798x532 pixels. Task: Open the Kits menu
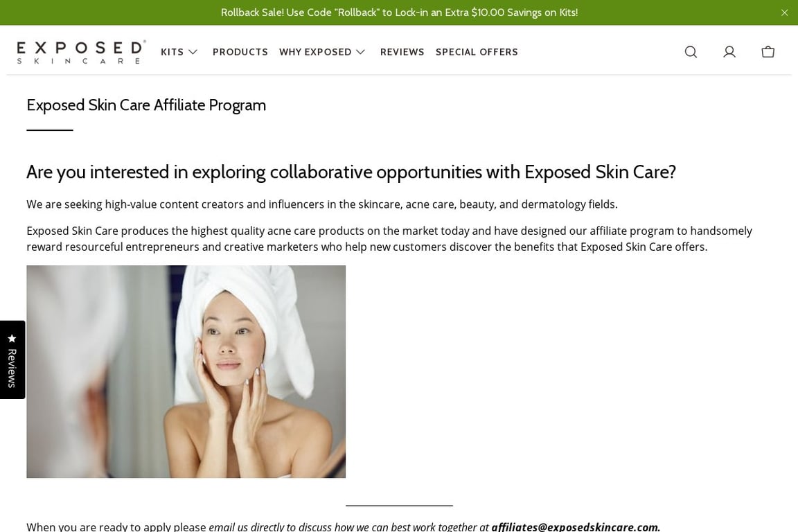pyautogui.click(x=172, y=52)
